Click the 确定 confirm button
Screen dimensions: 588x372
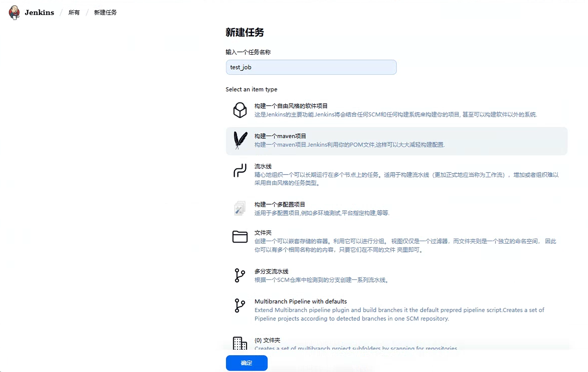click(246, 363)
